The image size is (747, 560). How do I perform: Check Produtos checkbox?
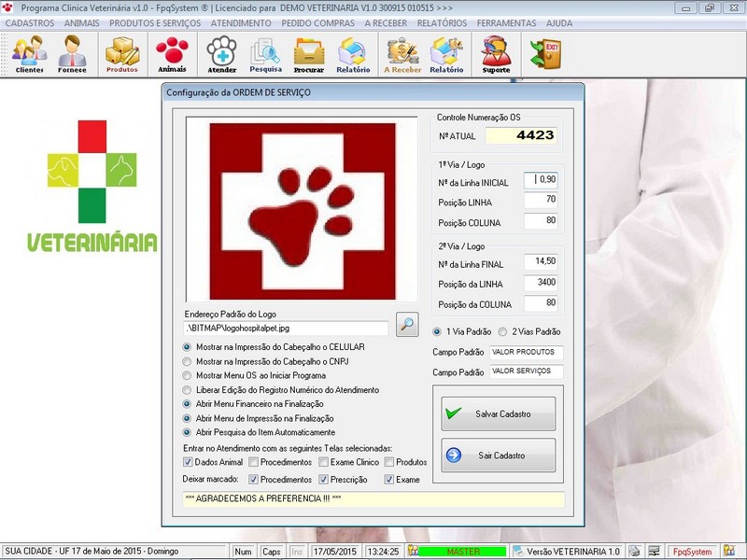(389, 462)
